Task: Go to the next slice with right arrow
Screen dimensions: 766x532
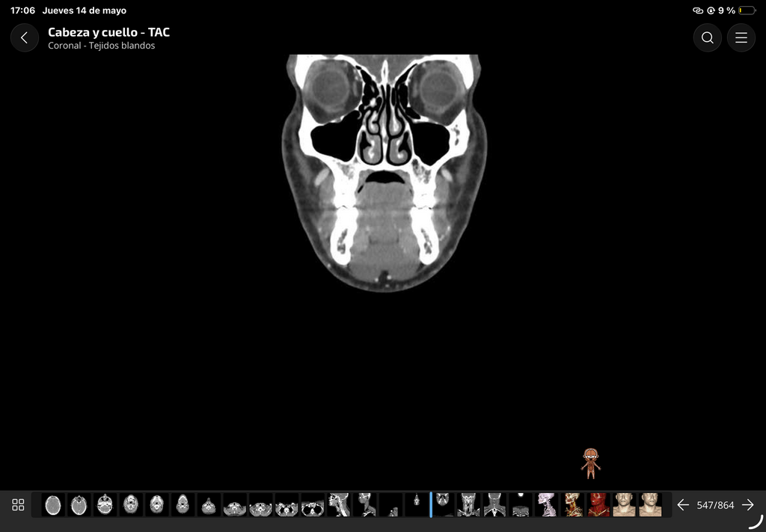Action: (747, 505)
